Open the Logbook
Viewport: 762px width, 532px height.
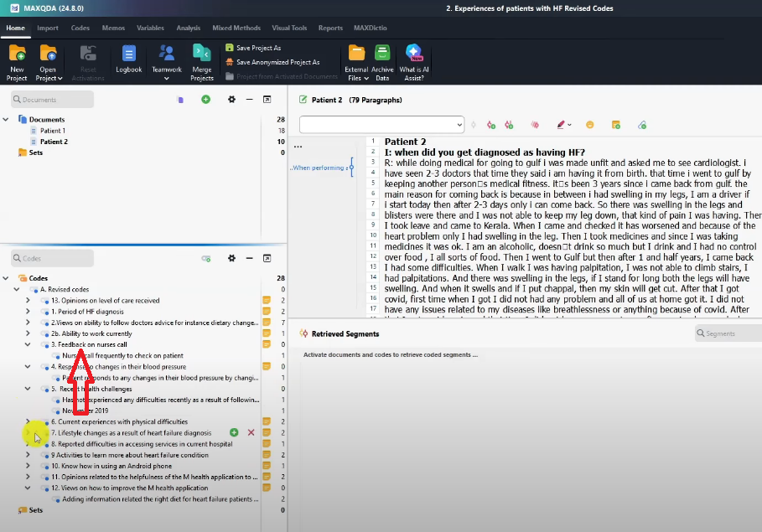tap(129, 59)
